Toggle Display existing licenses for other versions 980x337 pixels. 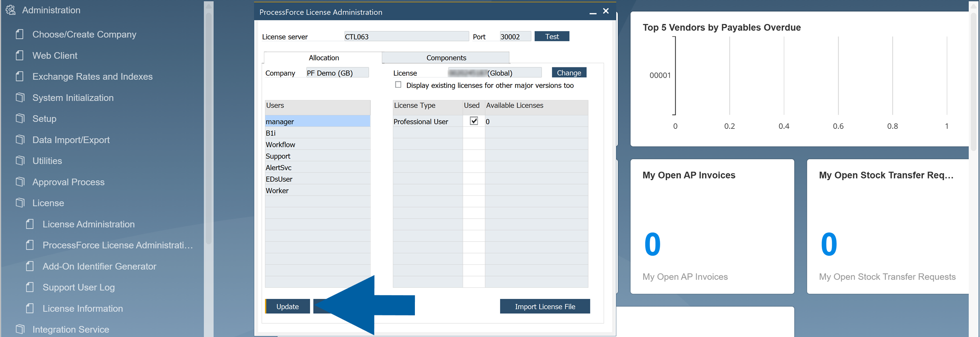(x=398, y=85)
